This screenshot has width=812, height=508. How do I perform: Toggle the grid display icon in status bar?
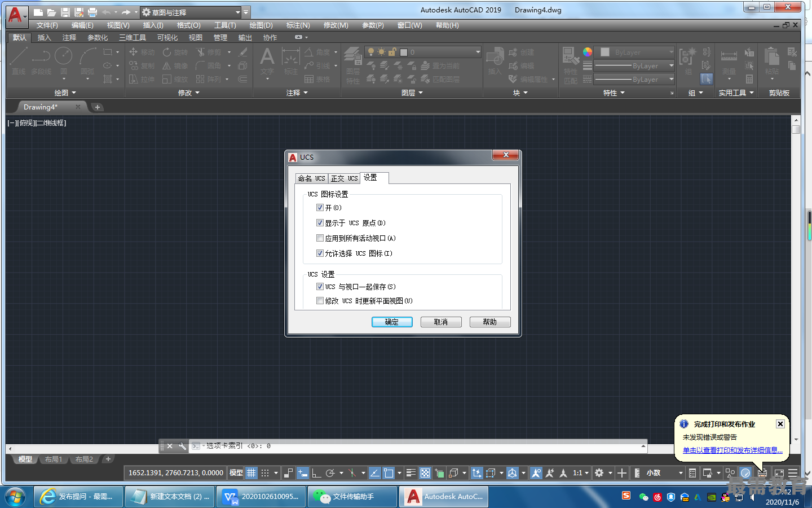coord(251,473)
